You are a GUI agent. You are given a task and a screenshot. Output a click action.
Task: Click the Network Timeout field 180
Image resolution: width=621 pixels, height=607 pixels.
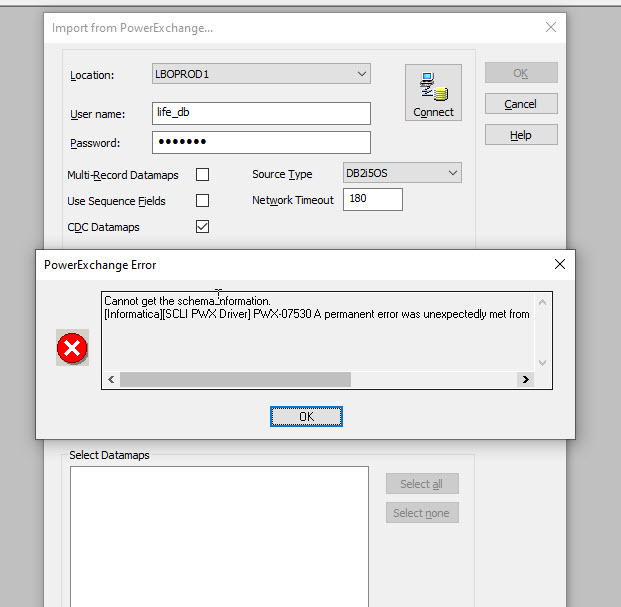click(x=373, y=199)
